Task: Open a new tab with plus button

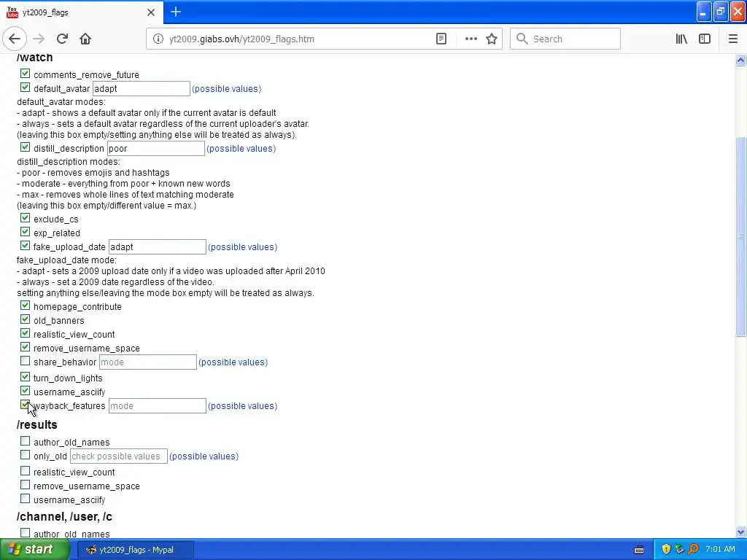Action: tap(176, 12)
